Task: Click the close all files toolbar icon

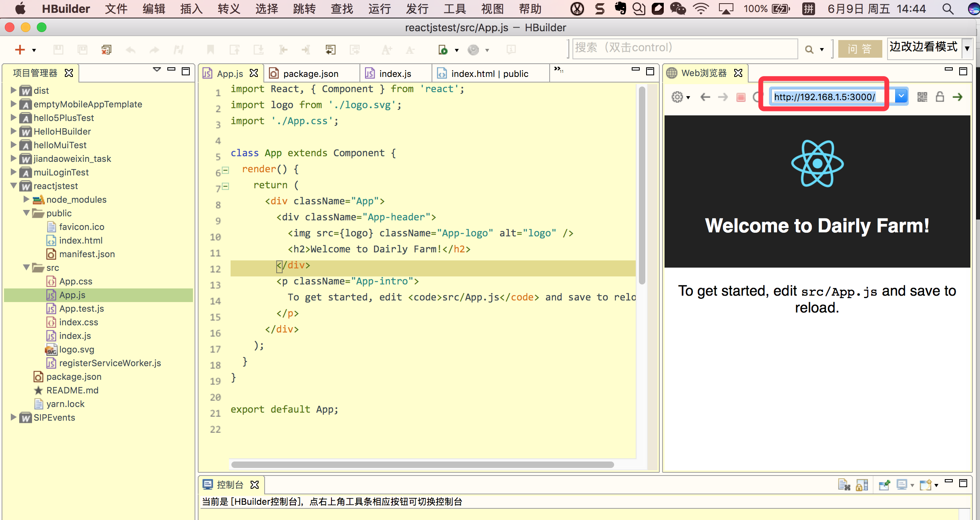Action: [x=106, y=50]
